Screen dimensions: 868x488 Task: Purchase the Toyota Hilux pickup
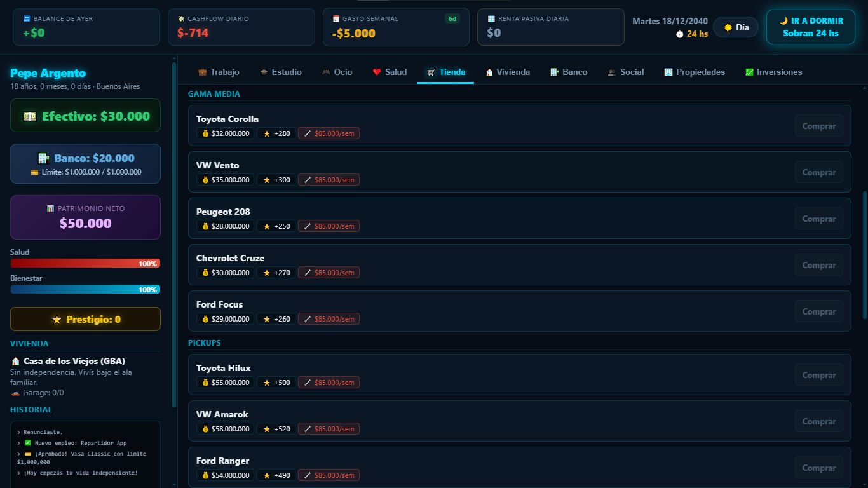pos(819,375)
